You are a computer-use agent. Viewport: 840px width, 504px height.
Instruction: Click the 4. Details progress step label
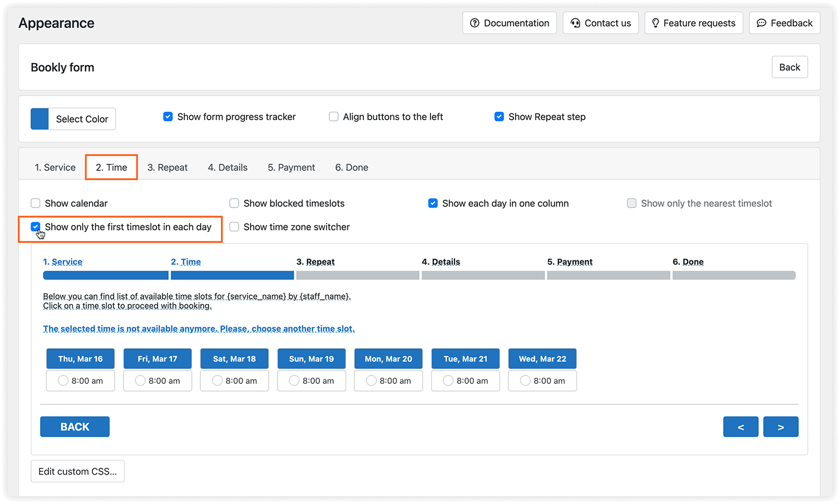click(441, 262)
